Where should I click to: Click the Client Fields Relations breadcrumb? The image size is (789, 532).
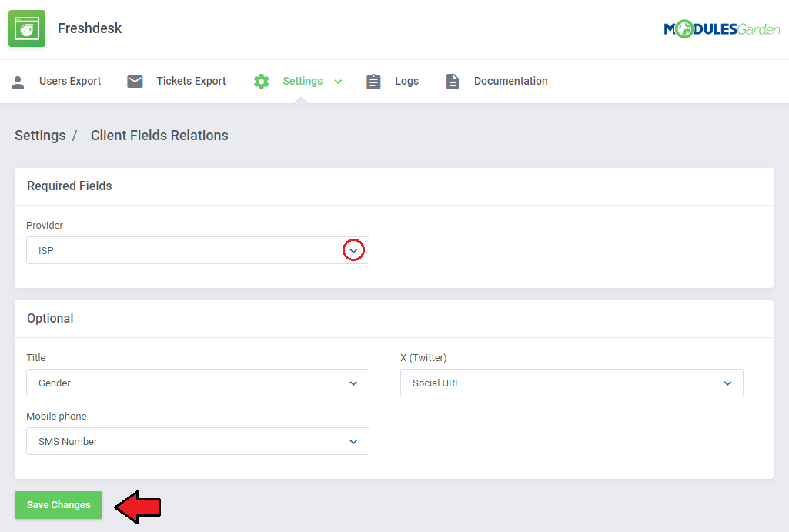159,136
